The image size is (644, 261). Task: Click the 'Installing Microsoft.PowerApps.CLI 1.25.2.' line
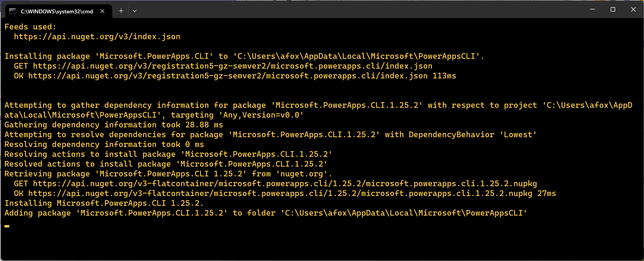(104, 203)
